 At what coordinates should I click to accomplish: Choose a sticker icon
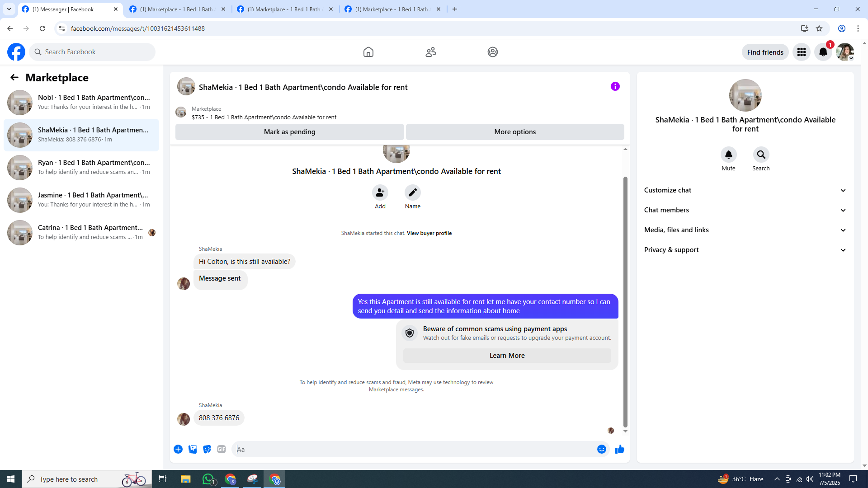(207, 449)
